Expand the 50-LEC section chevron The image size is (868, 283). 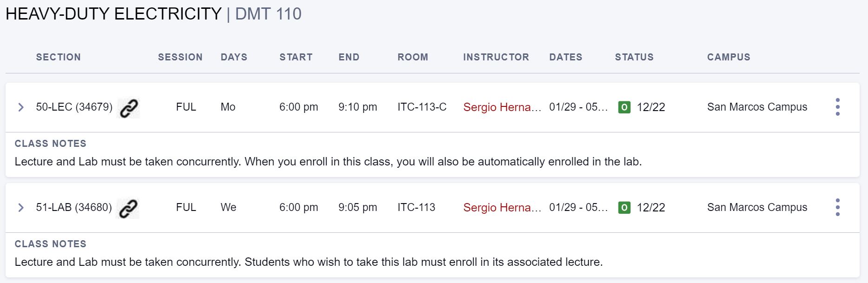(21, 107)
